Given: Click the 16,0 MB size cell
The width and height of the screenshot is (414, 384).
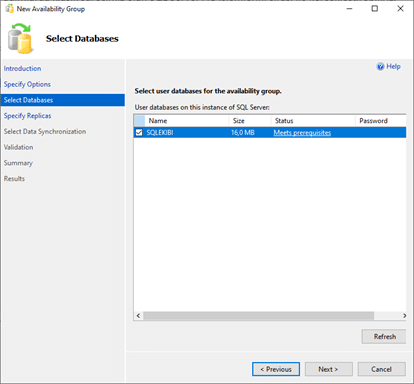Looking at the screenshot, I should click(243, 133).
